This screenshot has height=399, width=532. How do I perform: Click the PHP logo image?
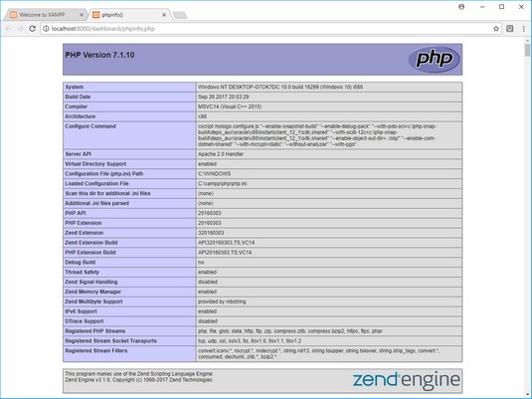[x=434, y=59]
